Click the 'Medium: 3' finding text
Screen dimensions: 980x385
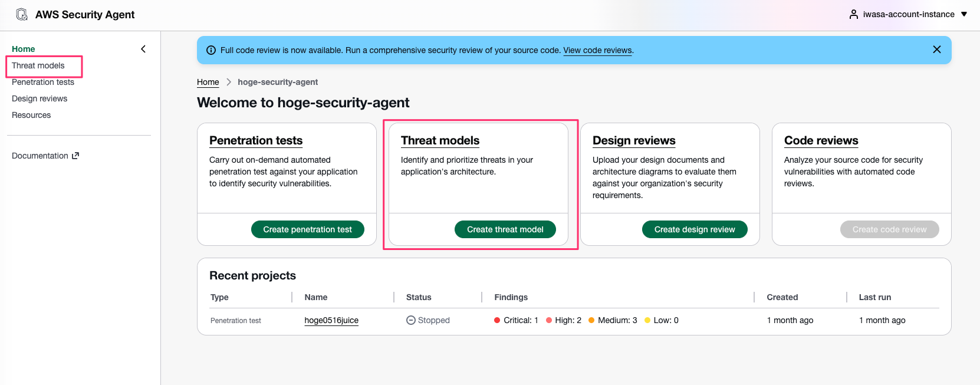[x=617, y=320]
